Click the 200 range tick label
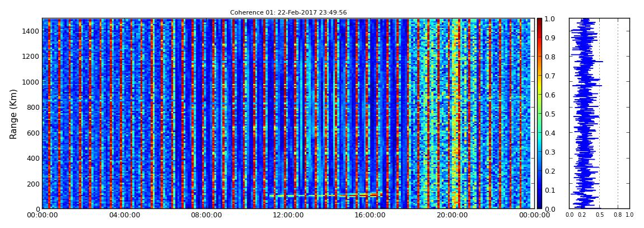Screen dimensions: 644x228 pyautogui.click(x=33, y=184)
